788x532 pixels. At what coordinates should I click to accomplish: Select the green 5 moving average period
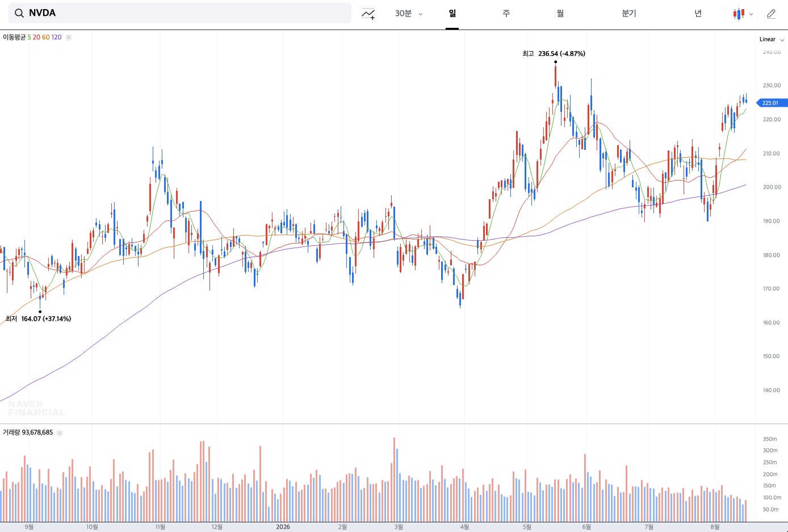point(30,37)
